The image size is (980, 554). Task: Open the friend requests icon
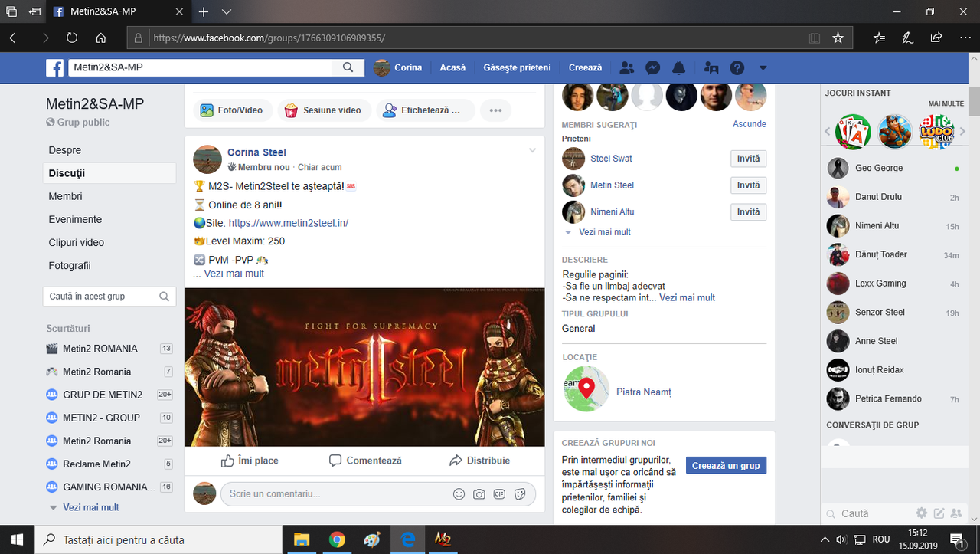626,67
